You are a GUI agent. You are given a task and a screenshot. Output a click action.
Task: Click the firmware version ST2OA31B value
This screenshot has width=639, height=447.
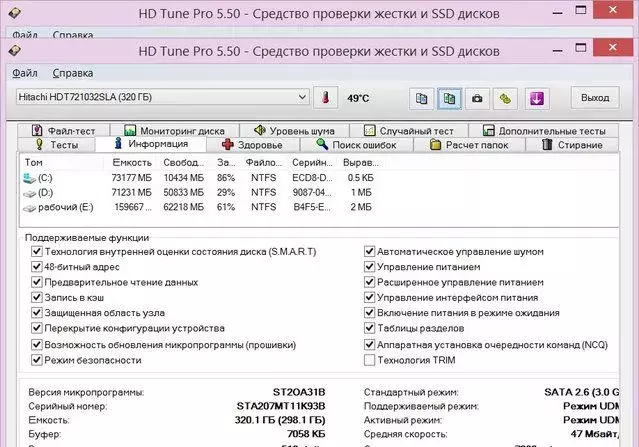point(299,392)
